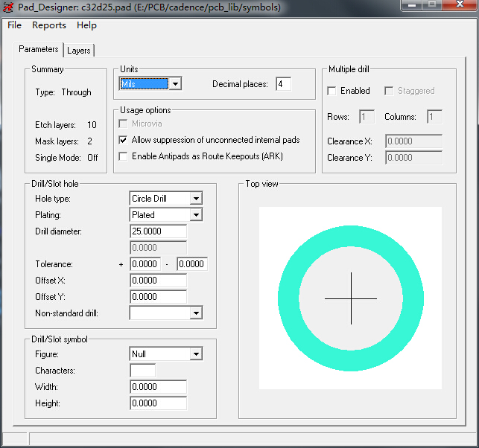Click the negative Tolerance field
The width and height of the screenshot is (479, 448).
192,264
